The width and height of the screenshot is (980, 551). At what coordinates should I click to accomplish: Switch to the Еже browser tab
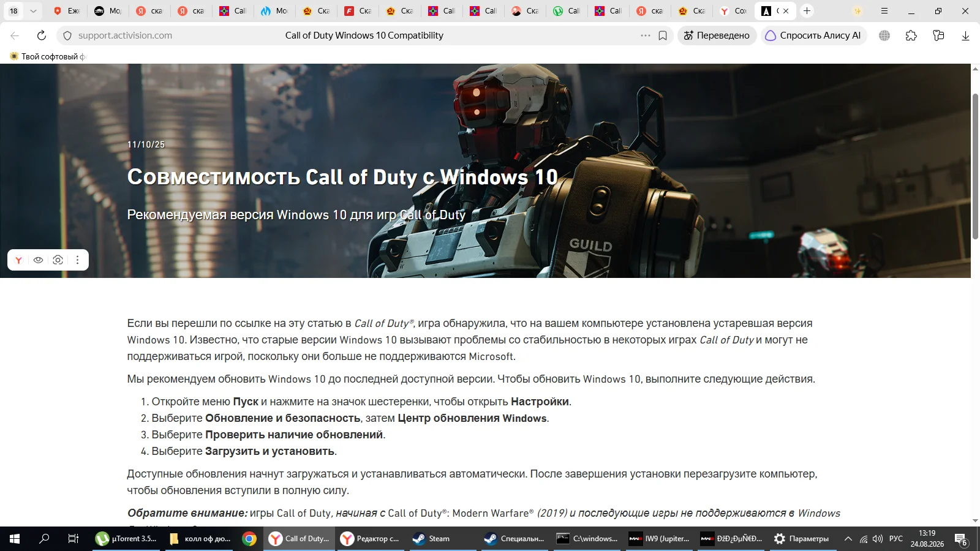pyautogui.click(x=66, y=11)
